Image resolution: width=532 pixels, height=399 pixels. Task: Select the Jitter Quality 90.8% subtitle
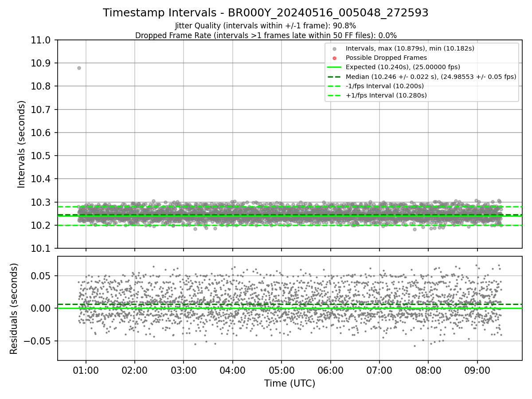[266, 26]
